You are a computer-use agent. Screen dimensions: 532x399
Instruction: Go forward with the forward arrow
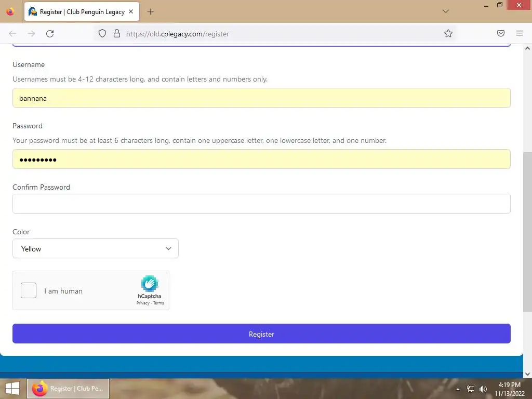(x=31, y=34)
